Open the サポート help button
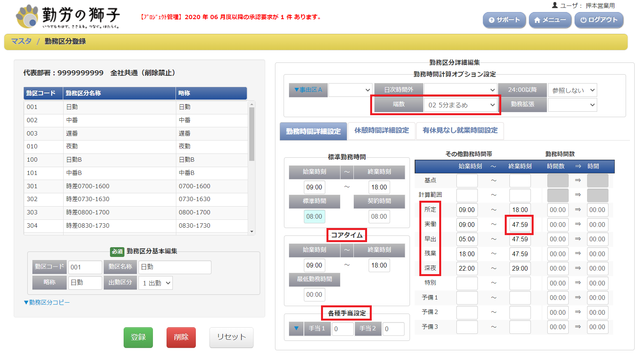The width and height of the screenshot is (644, 353). 504,20
